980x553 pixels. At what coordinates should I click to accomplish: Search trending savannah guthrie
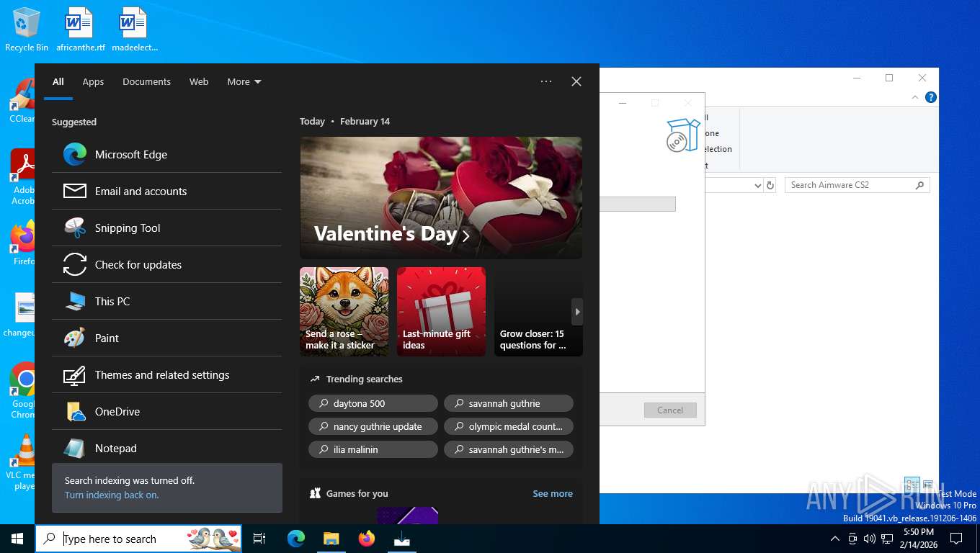point(509,403)
